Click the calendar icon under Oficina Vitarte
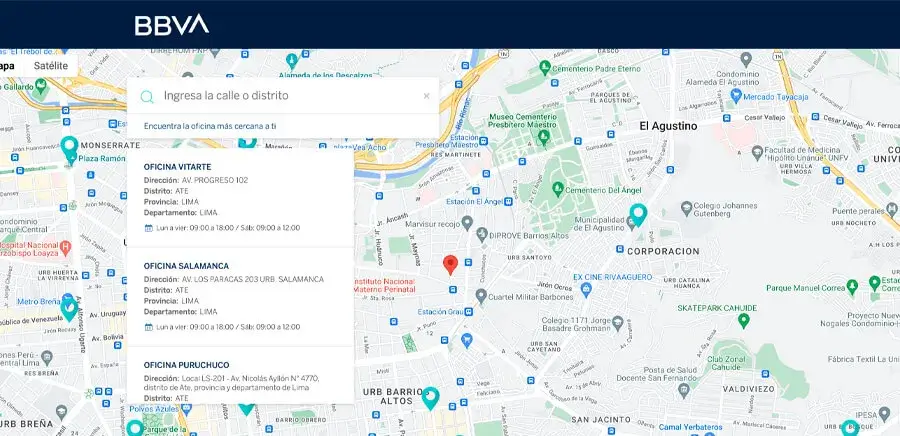This screenshot has height=436, width=900. point(149,228)
